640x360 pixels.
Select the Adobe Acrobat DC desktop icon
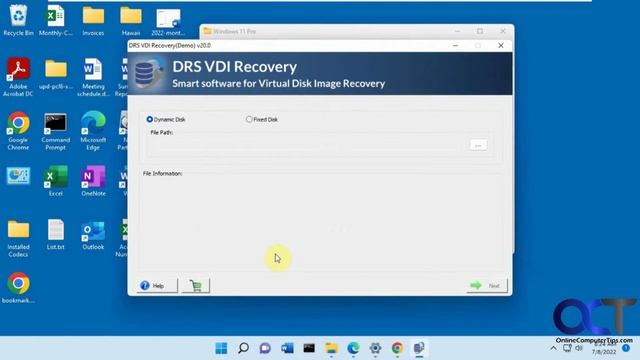18,77
